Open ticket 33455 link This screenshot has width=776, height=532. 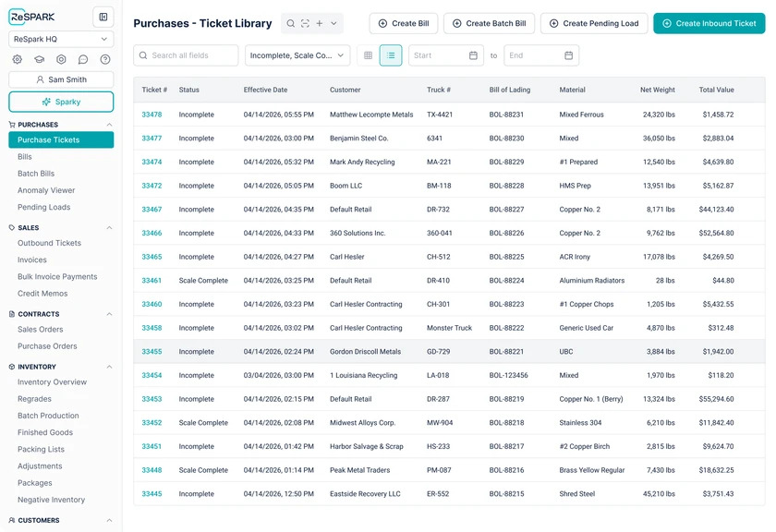click(152, 352)
